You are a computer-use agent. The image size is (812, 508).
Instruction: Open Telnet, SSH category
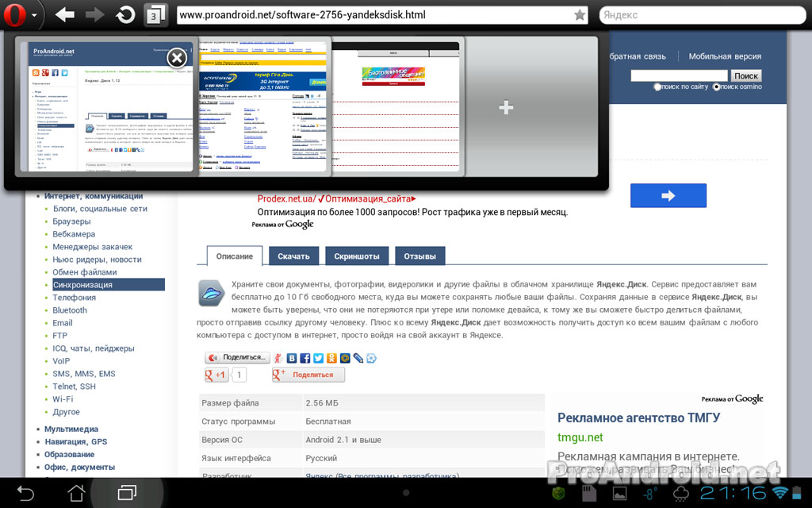[x=74, y=387]
